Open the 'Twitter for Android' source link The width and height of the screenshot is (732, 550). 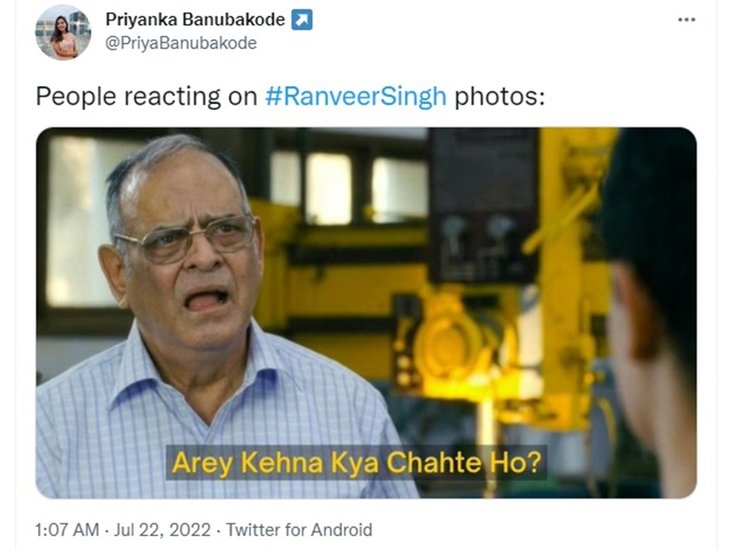point(299,530)
